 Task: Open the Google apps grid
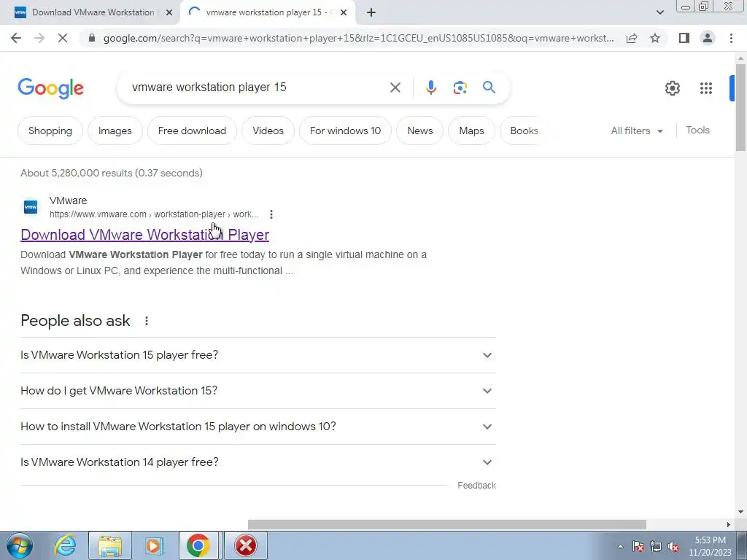click(x=706, y=88)
